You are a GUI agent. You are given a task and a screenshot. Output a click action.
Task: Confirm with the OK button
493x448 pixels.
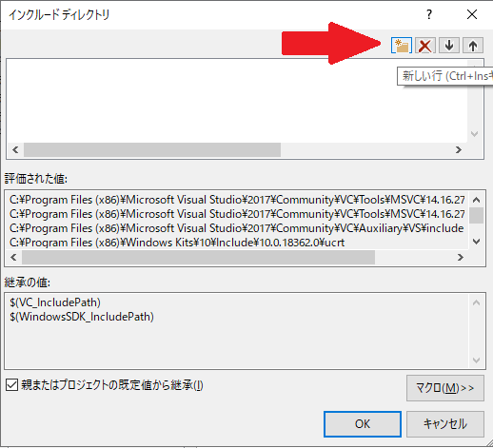click(x=363, y=424)
